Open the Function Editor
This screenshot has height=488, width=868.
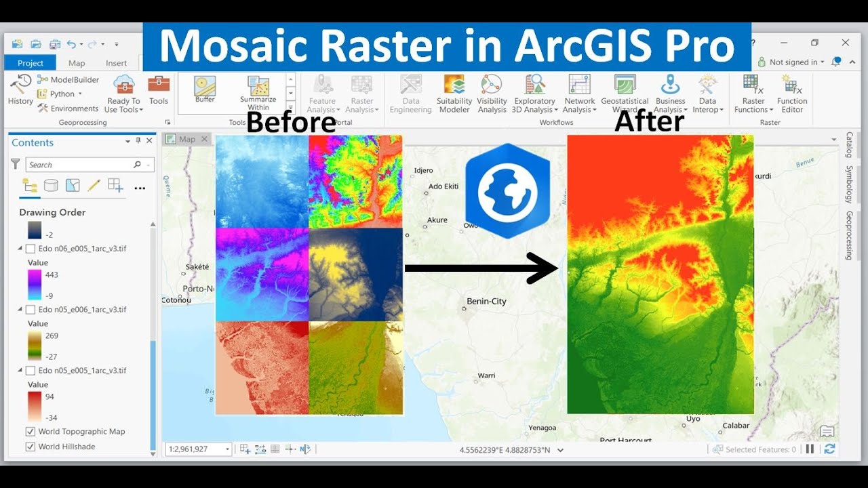792,94
